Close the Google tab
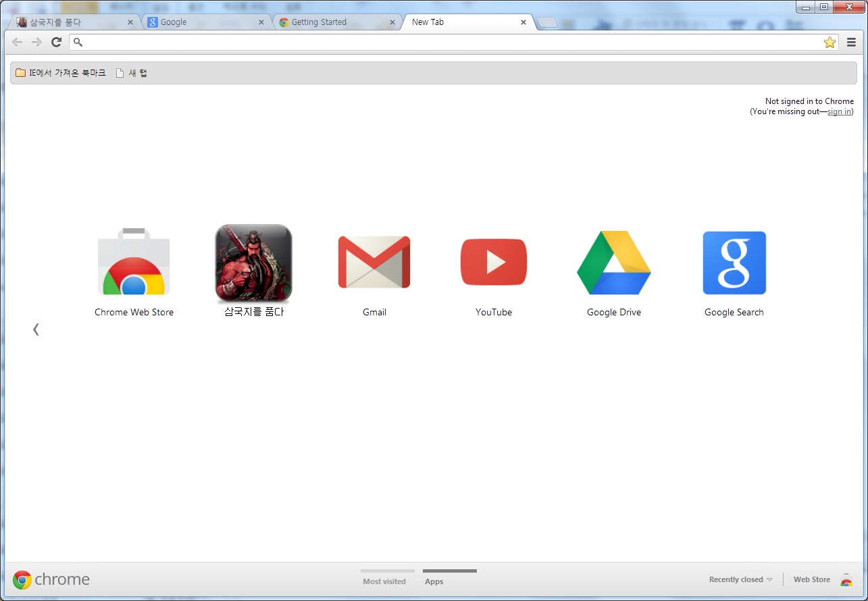 point(261,22)
